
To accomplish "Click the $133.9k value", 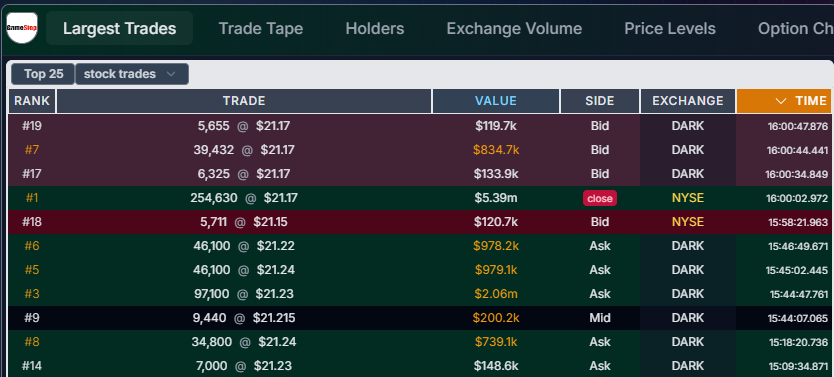I will (496, 174).
